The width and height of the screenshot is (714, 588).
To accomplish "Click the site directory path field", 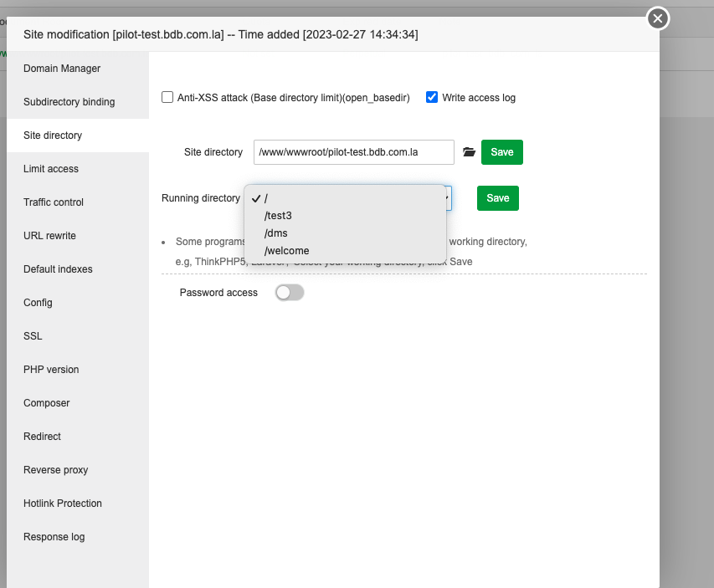I will pyautogui.click(x=353, y=152).
